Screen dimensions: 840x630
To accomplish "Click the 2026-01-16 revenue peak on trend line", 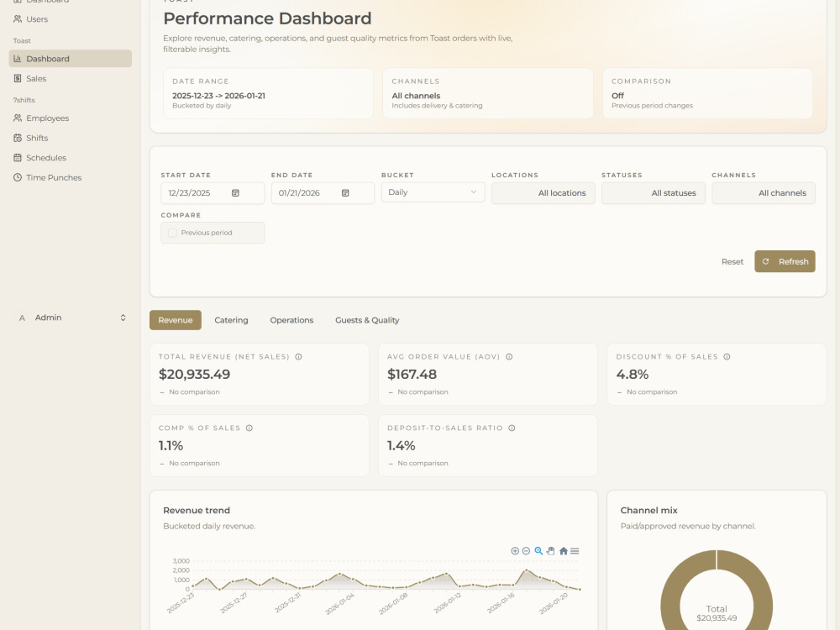I will [x=527, y=570].
